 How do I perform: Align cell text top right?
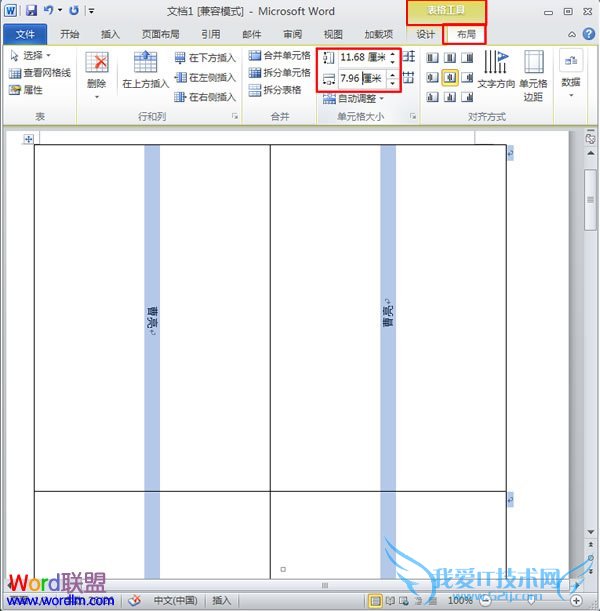[467, 58]
